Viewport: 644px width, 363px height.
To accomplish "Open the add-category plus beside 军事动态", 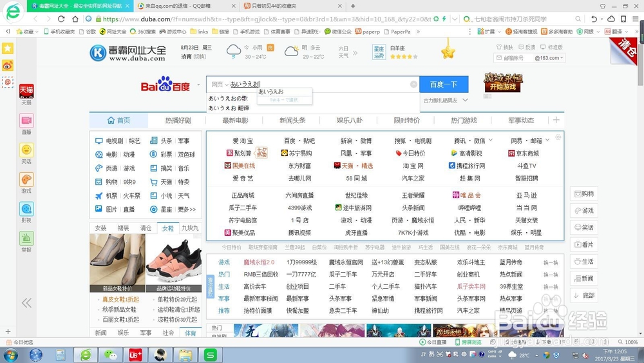I will (556, 120).
